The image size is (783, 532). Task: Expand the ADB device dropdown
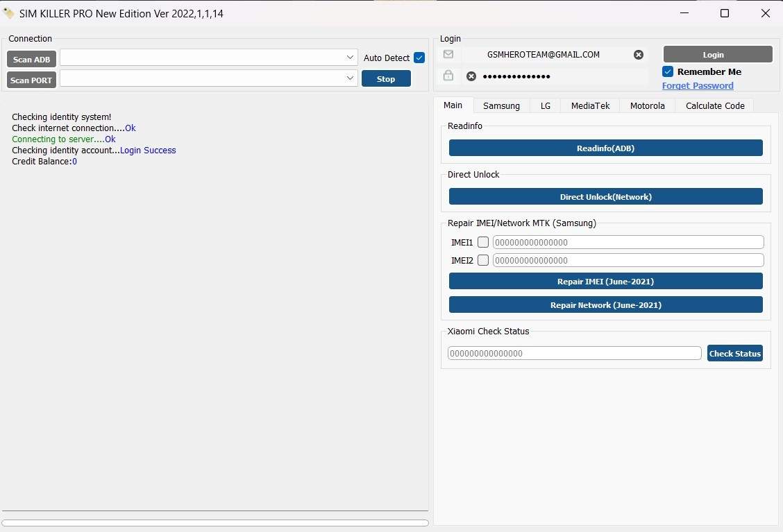(x=350, y=58)
